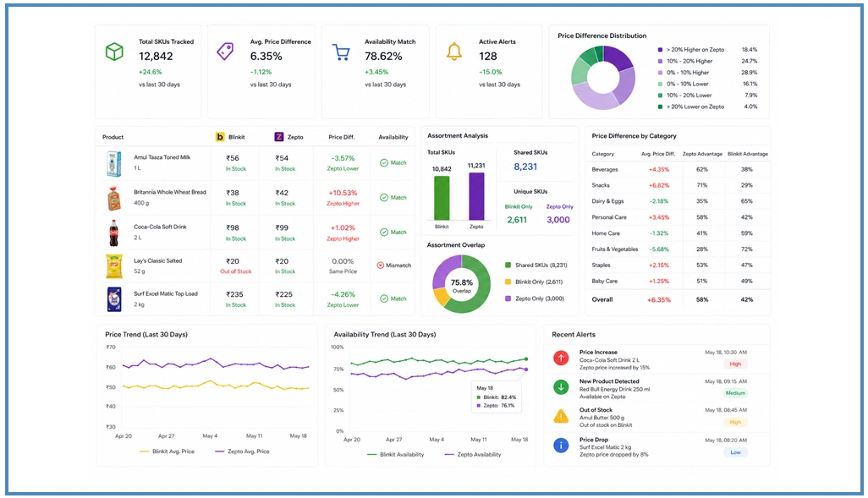Image resolution: width=868 pixels, height=498 pixels.
Task: Click the Match check icon for Britannia bread
Action: (x=383, y=198)
